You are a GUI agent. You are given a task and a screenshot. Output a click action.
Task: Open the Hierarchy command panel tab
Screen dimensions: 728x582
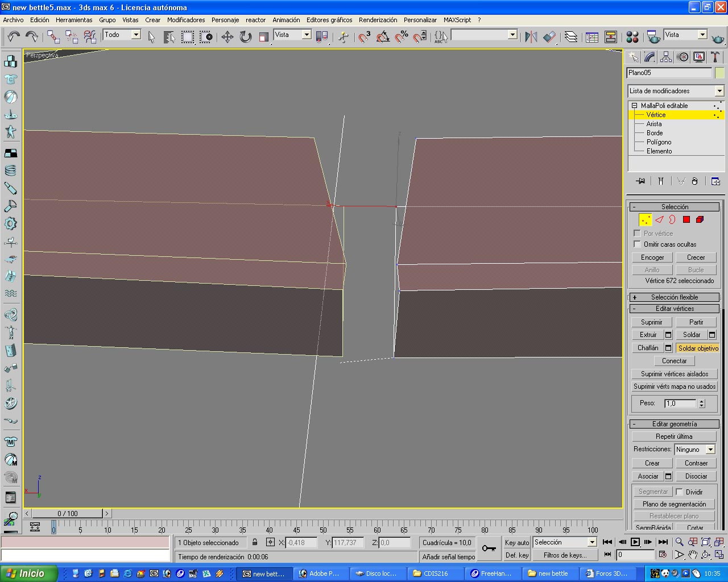666,57
